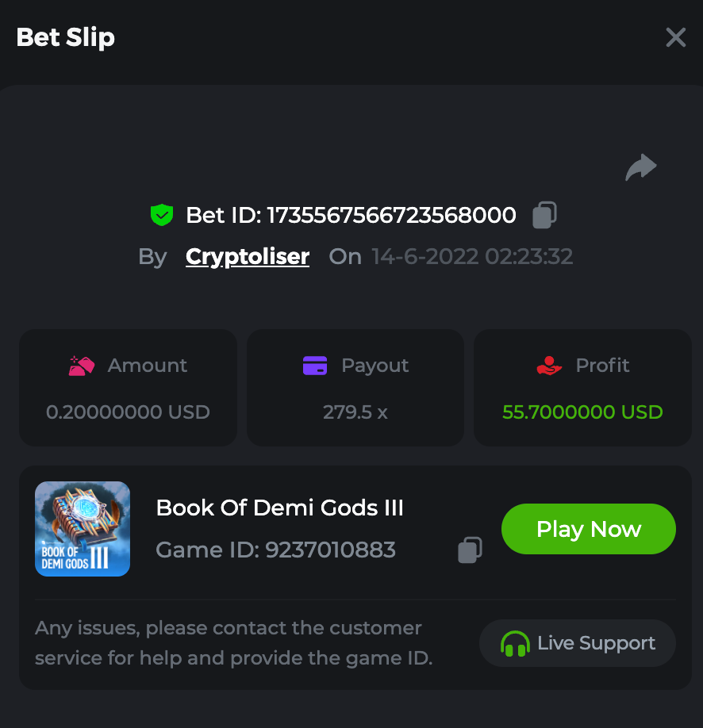The width and height of the screenshot is (703, 728).
Task: Open Live Support chat
Action: click(x=578, y=643)
